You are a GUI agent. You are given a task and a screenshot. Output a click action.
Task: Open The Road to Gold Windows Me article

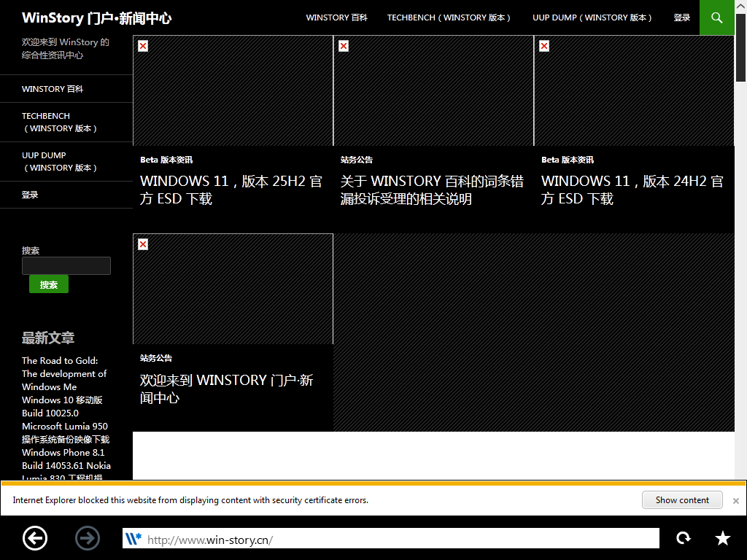pos(64,374)
